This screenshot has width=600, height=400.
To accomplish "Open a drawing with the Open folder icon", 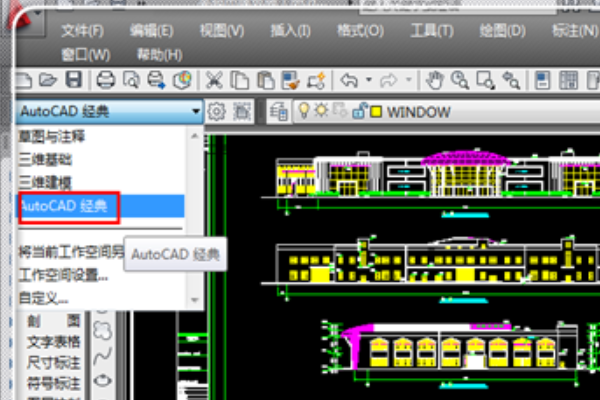I will pyautogui.click(x=48, y=80).
